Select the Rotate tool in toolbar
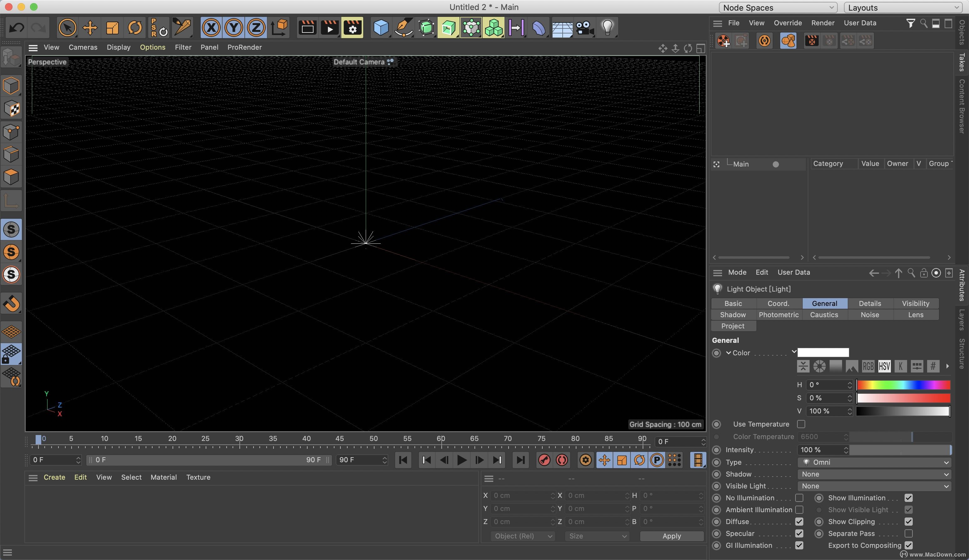 pyautogui.click(x=134, y=27)
